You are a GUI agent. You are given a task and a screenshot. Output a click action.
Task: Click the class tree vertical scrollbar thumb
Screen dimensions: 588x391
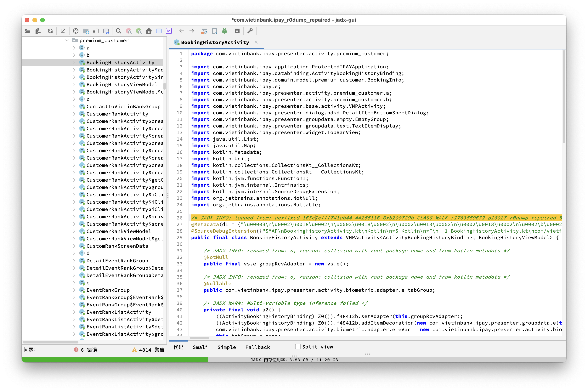(165, 86)
